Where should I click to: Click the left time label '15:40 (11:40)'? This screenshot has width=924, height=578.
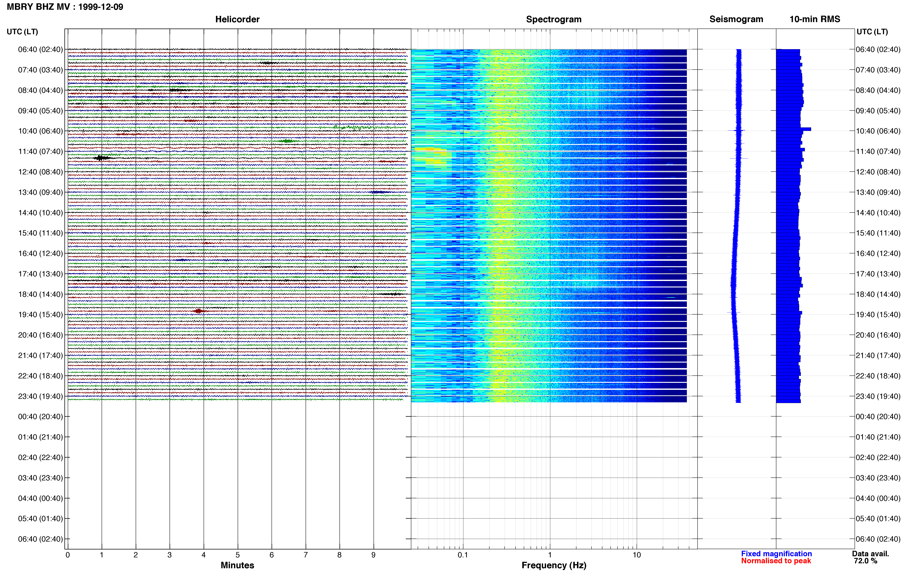pyautogui.click(x=41, y=233)
